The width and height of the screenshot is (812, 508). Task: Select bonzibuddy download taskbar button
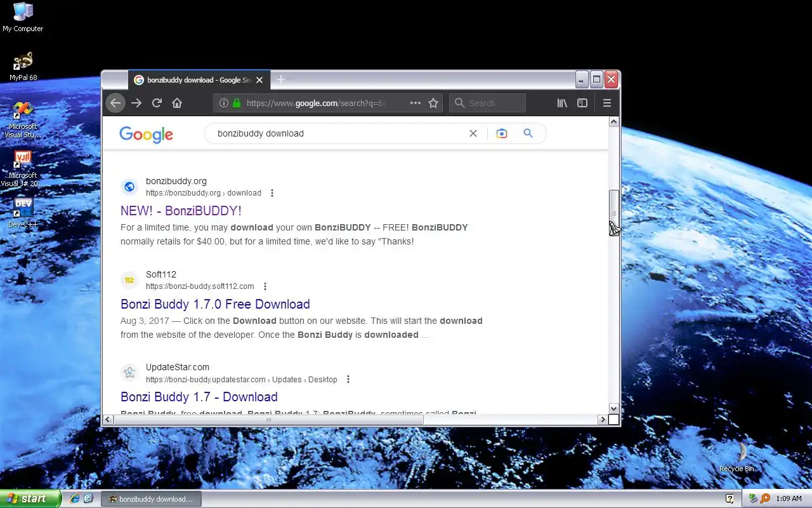[x=151, y=498]
